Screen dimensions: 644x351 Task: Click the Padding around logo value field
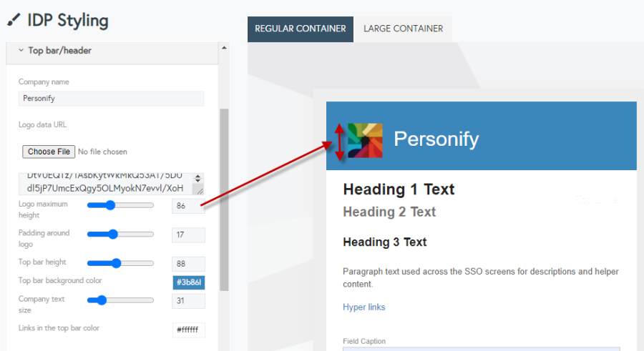[x=188, y=234]
